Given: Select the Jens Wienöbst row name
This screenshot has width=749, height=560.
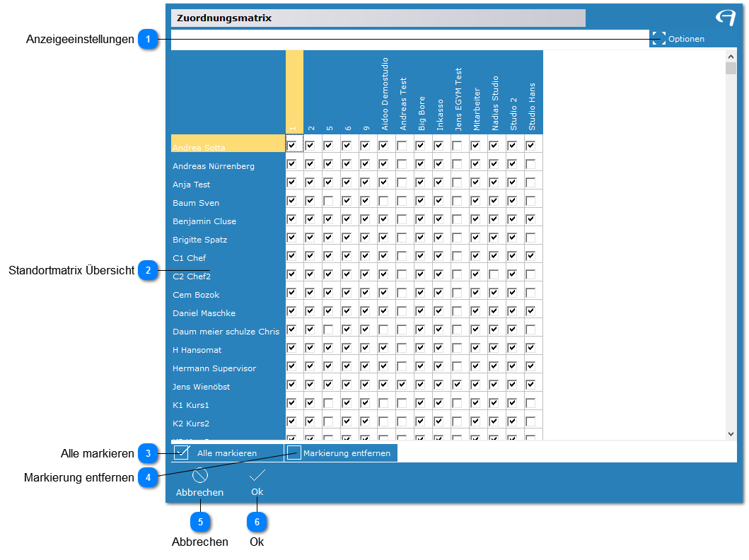Looking at the screenshot, I should (x=201, y=387).
